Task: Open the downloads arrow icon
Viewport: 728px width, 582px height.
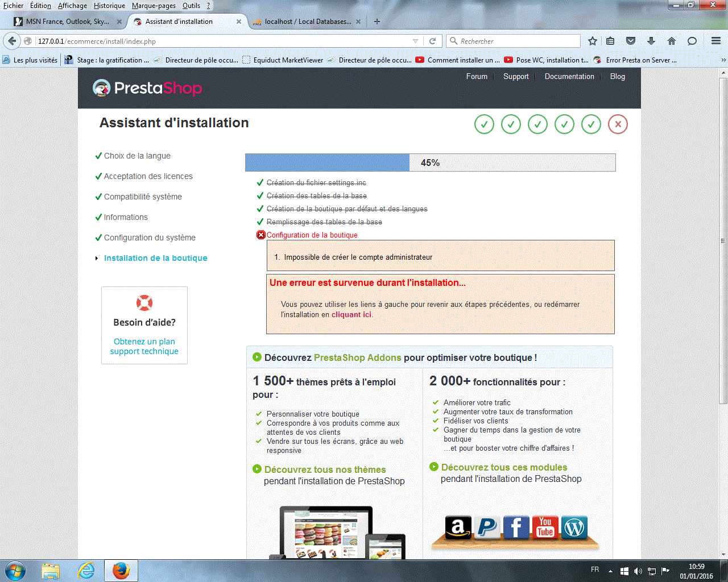Action: coord(651,41)
